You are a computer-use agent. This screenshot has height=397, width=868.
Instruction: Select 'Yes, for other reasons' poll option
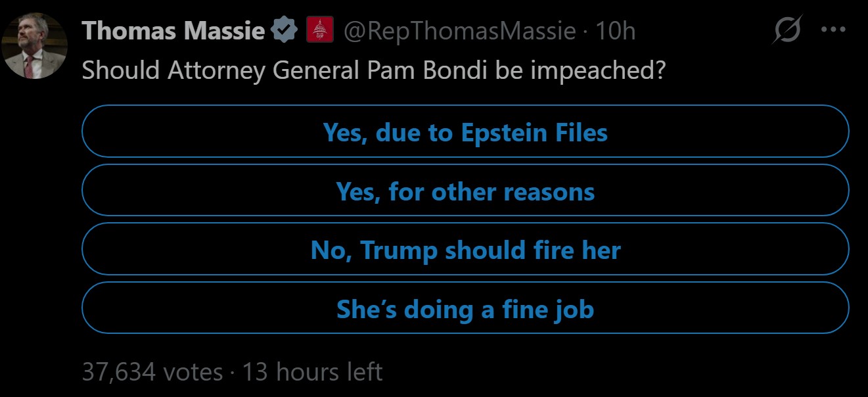click(465, 191)
